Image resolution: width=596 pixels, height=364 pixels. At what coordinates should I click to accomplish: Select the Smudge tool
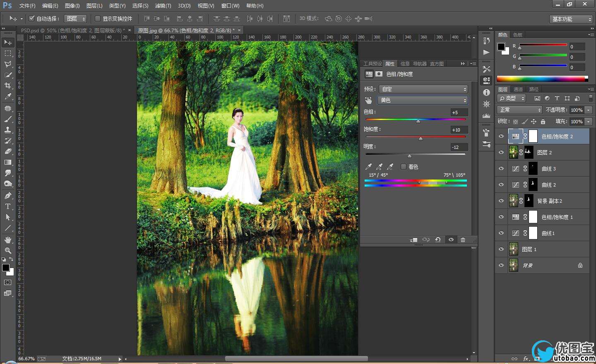click(8, 173)
